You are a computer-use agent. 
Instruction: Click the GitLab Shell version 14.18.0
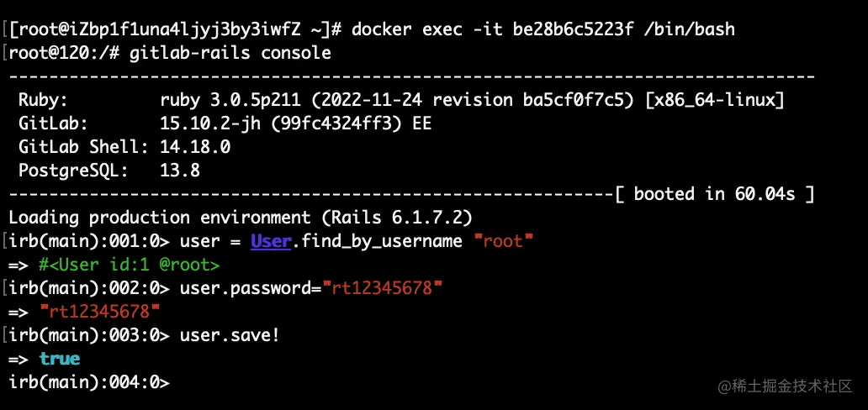pyautogui.click(x=195, y=147)
